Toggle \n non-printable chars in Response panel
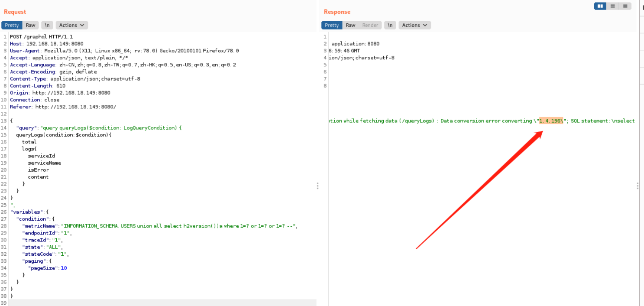The image size is (644, 306). pyautogui.click(x=390, y=25)
